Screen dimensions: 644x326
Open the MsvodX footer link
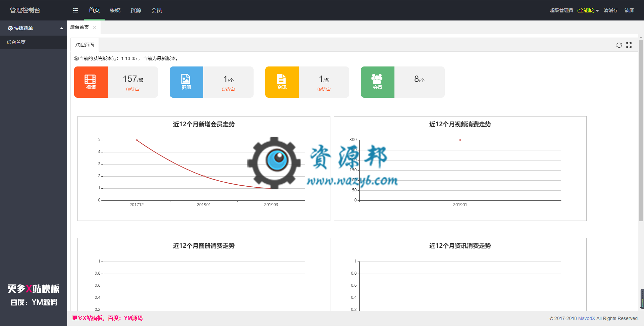click(587, 318)
